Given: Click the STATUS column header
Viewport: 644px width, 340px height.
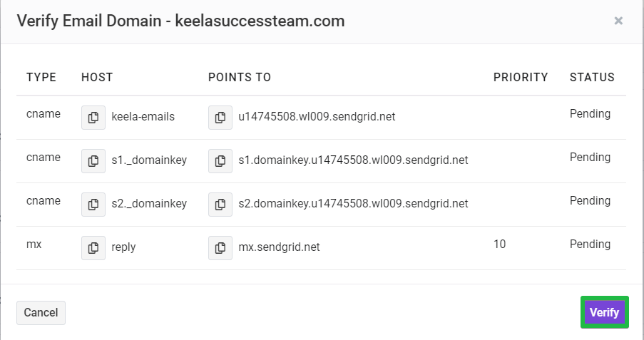Looking at the screenshot, I should pyautogui.click(x=592, y=77).
